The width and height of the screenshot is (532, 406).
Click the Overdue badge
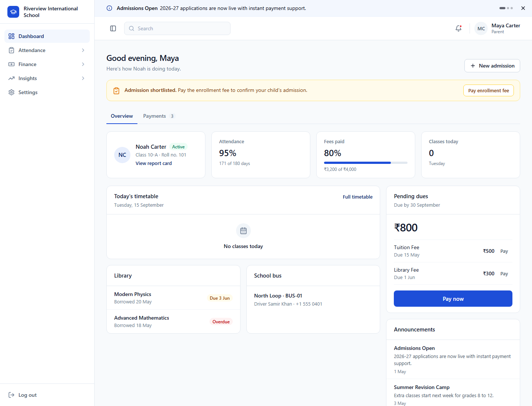(221, 321)
